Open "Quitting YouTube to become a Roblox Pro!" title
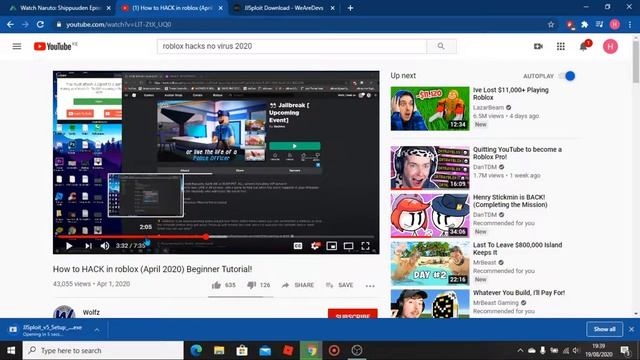 pos(517,153)
